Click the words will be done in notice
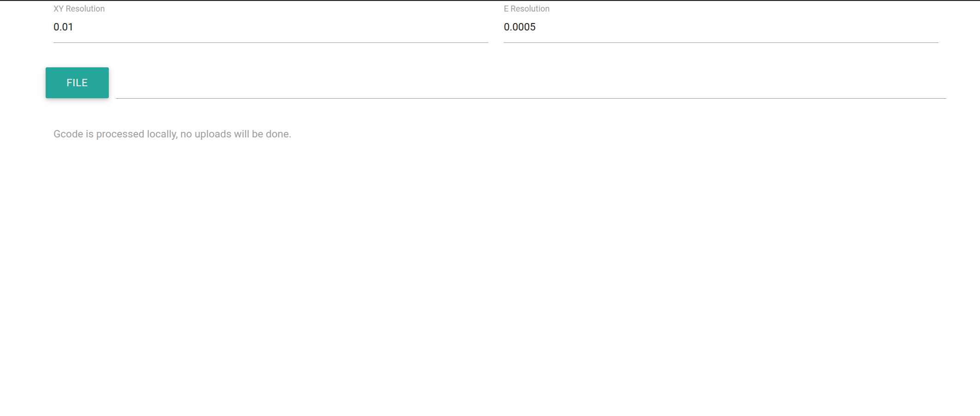 pyautogui.click(x=262, y=134)
